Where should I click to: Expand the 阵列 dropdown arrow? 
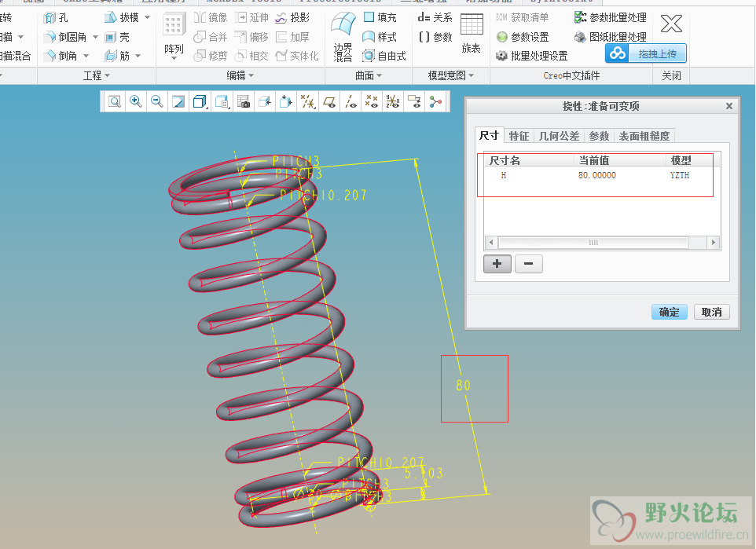(174, 59)
